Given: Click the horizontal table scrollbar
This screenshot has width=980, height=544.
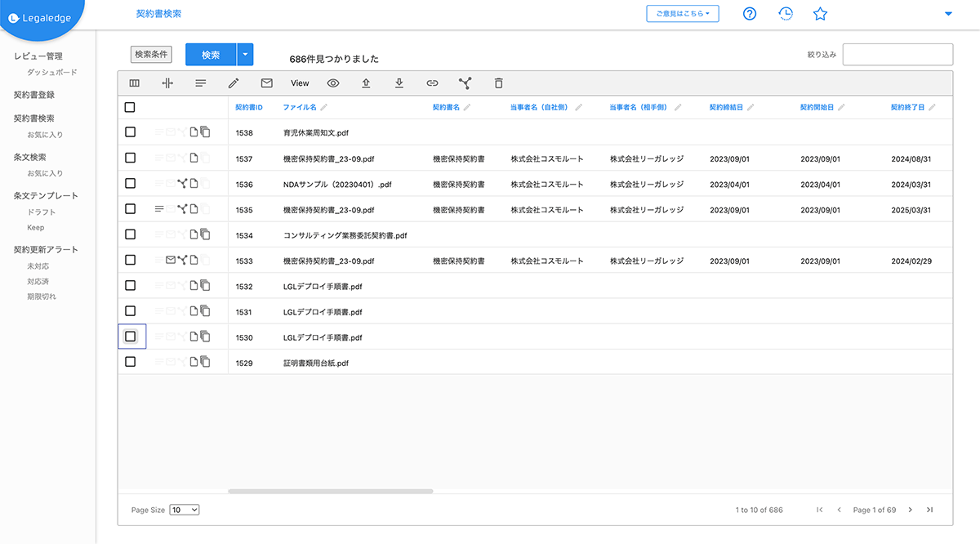Looking at the screenshot, I should click(x=330, y=491).
